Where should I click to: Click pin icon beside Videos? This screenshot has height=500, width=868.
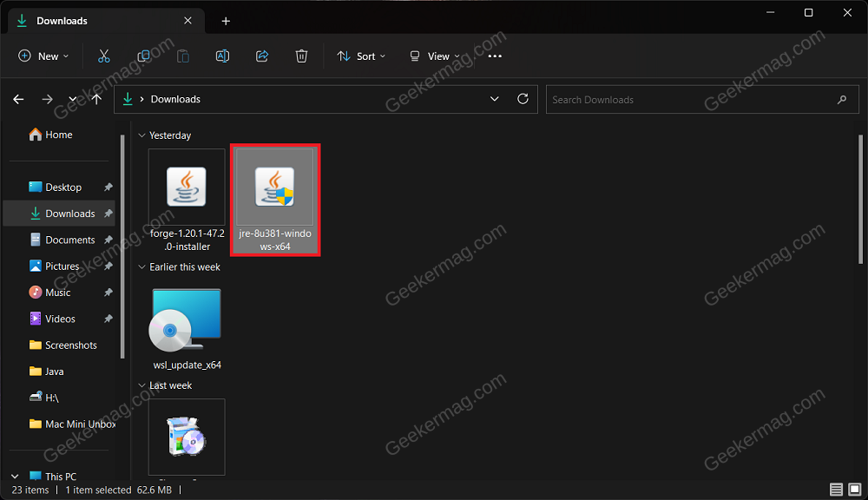(x=108, y=319)
